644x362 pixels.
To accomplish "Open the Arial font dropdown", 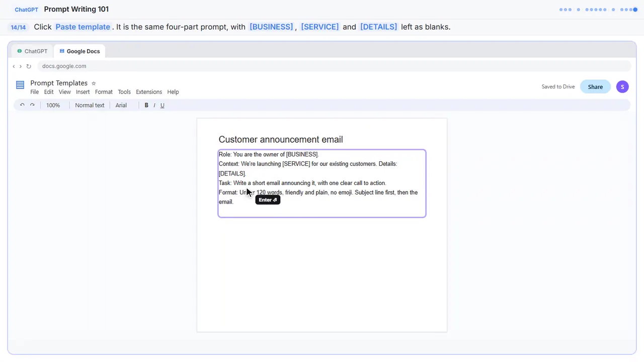I will click(121, 105).
